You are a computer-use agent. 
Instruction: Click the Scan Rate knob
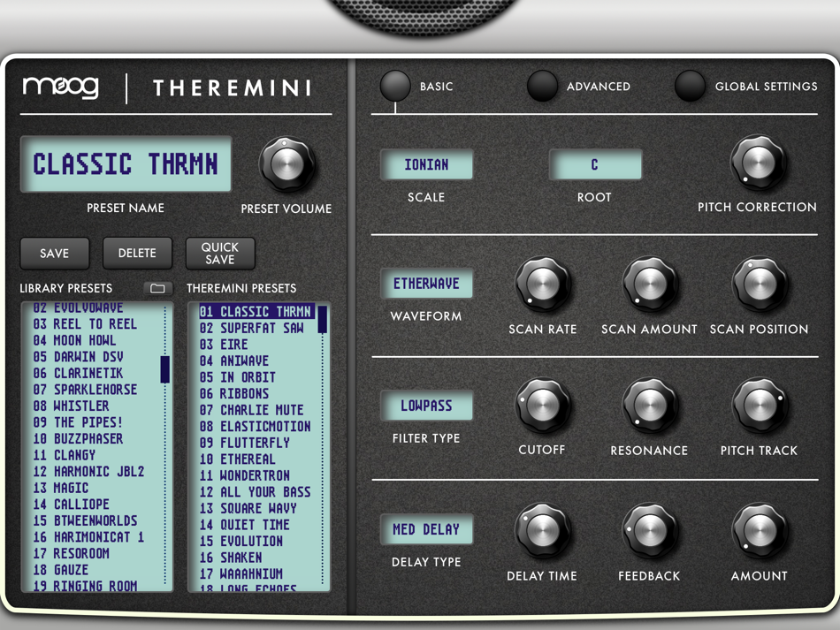542,283
